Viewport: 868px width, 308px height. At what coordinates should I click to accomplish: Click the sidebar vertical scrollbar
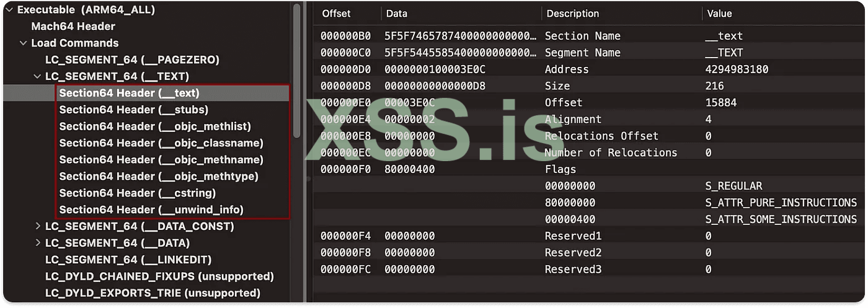297,68
